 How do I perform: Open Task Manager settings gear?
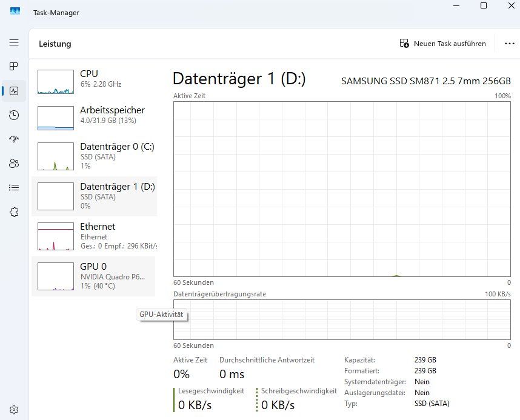coord(14,410)
